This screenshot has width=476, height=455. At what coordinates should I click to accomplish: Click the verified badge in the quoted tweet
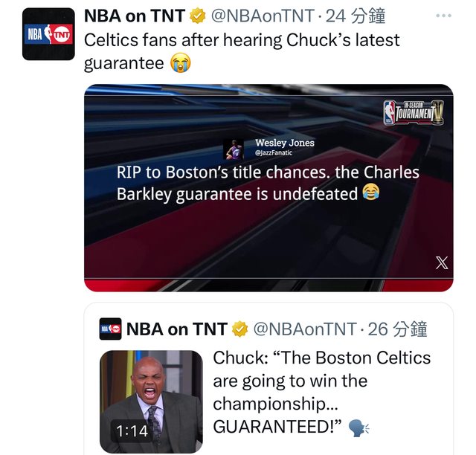(x=241, y=329)
